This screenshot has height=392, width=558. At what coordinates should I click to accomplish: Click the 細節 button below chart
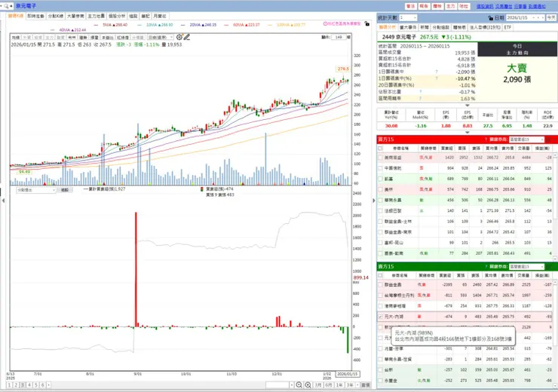click(x=65, y=190)
